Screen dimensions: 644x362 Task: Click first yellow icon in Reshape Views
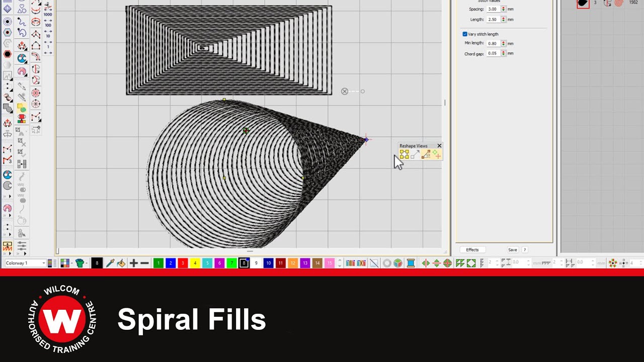[x=404, y=155]
